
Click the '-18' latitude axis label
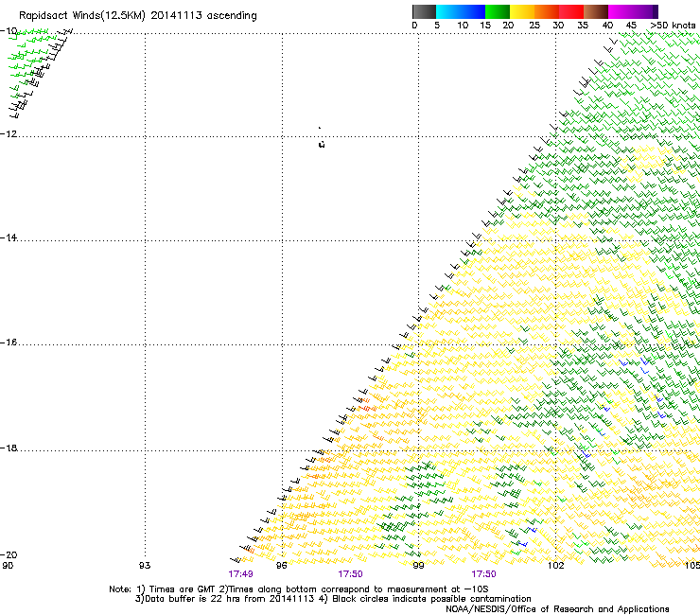9,448
